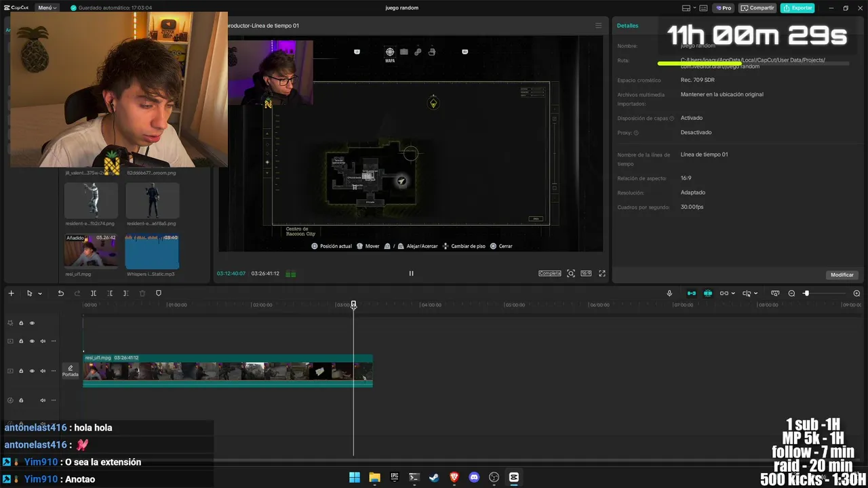868x488 pixels.
Task: Select the Whispers Static.mp3 audio thumbnail
Action: (152, 251)
